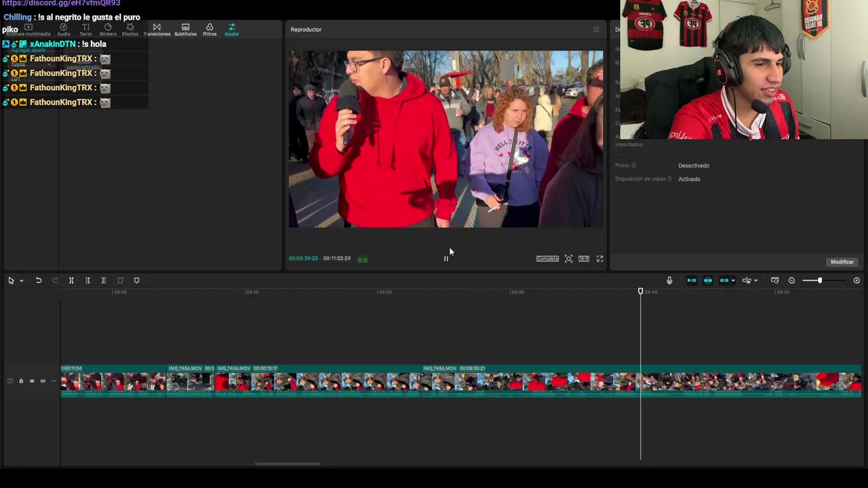Open the Texto tab
This screenshot has height=488, width=868.
(85, 30)
